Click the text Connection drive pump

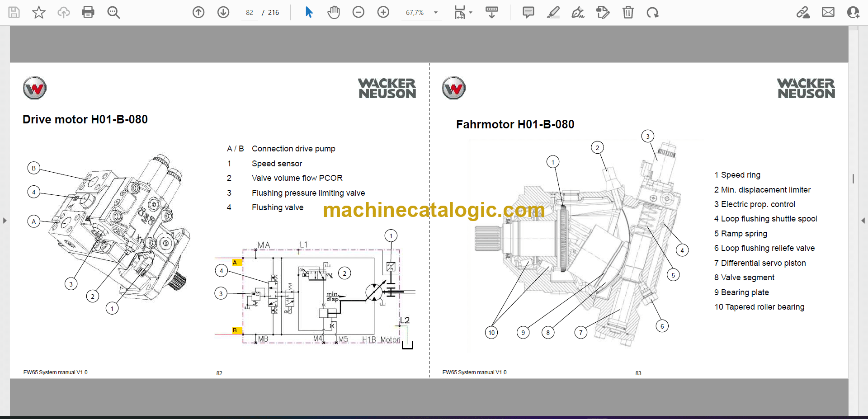tap(293, 149)
